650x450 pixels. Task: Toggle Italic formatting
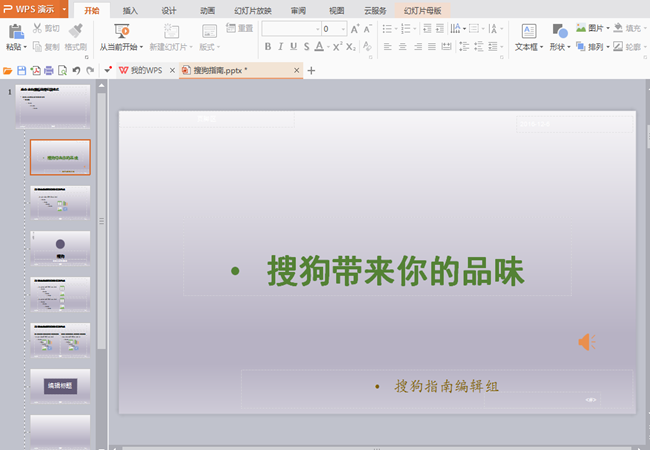(281, 47)
